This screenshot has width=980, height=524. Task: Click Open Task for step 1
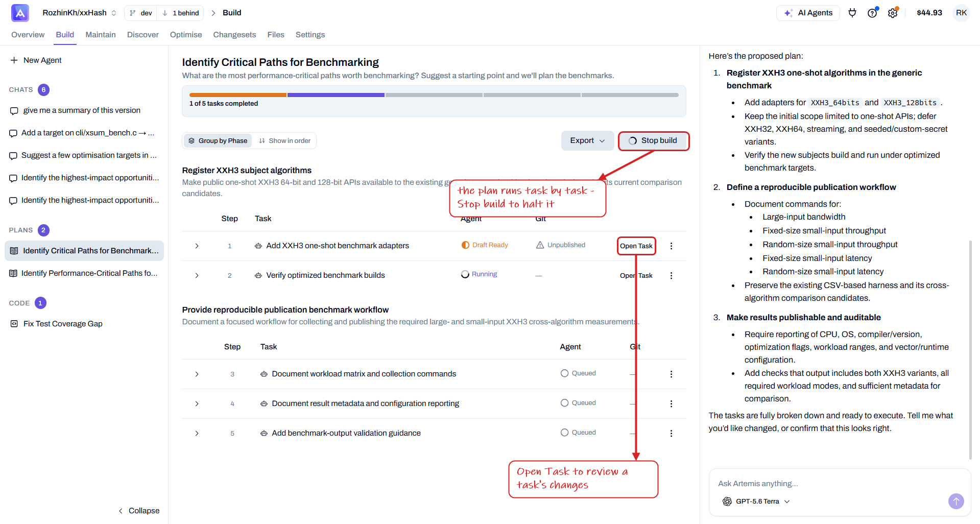636,246
